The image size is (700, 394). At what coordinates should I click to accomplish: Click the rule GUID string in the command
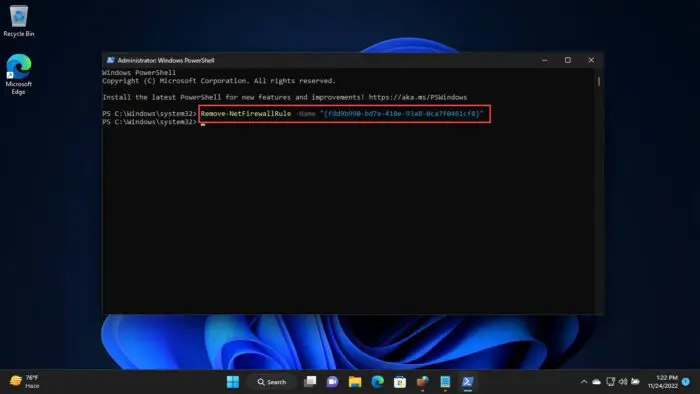pos(402,114)
